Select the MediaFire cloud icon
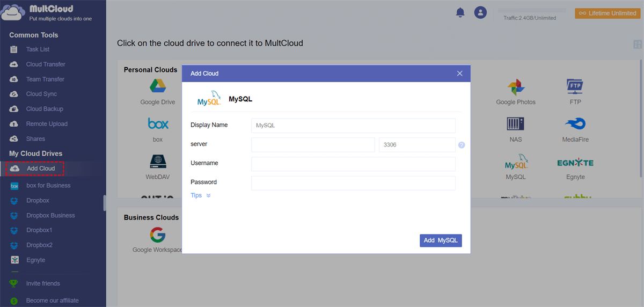This screenshot has height=307, width=644. pos(575,125)
